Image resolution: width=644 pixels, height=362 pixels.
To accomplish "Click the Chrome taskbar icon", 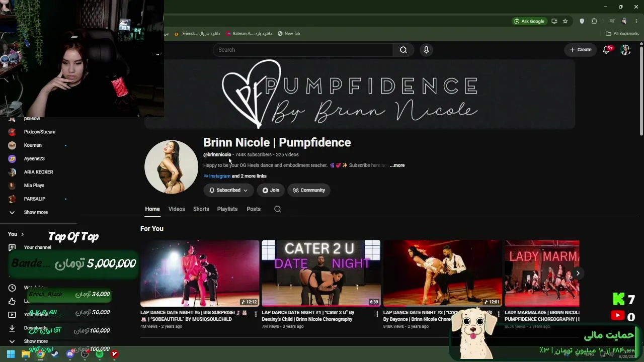I will [40, 354].
